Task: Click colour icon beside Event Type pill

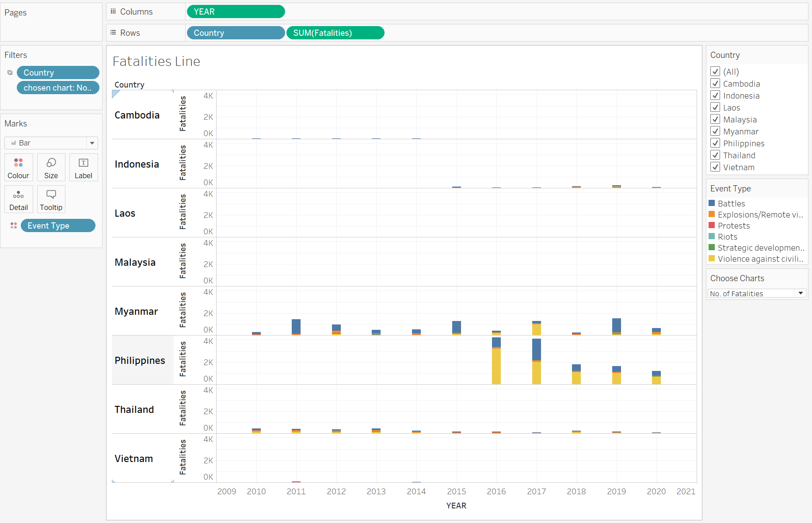Action: (14, 225)
